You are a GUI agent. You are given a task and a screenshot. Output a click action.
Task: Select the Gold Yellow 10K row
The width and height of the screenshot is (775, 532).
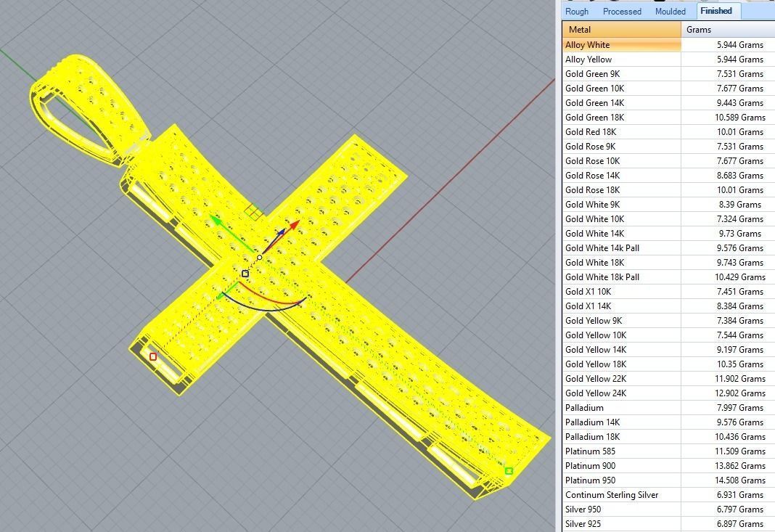[669, 335]
